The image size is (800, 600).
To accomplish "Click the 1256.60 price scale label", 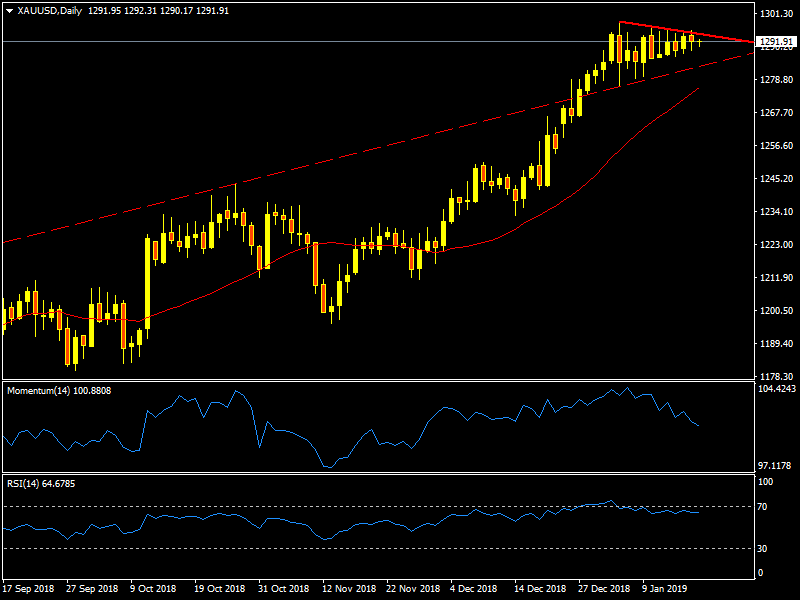I will point(775,146).
